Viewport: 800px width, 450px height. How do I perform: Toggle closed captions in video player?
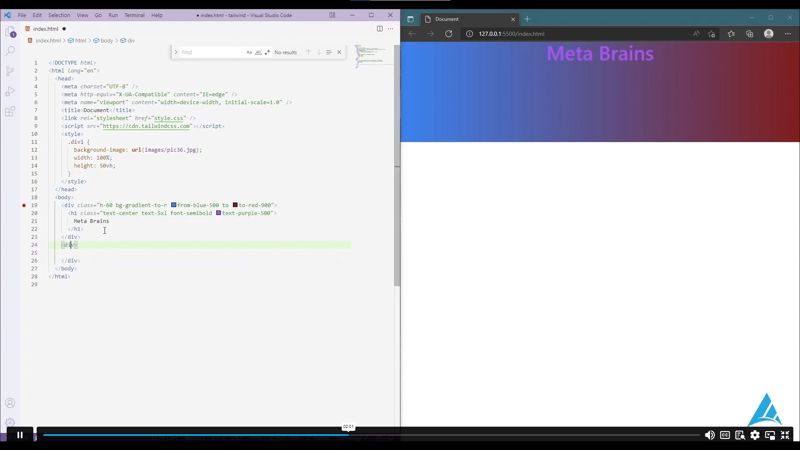pos(725,435)
